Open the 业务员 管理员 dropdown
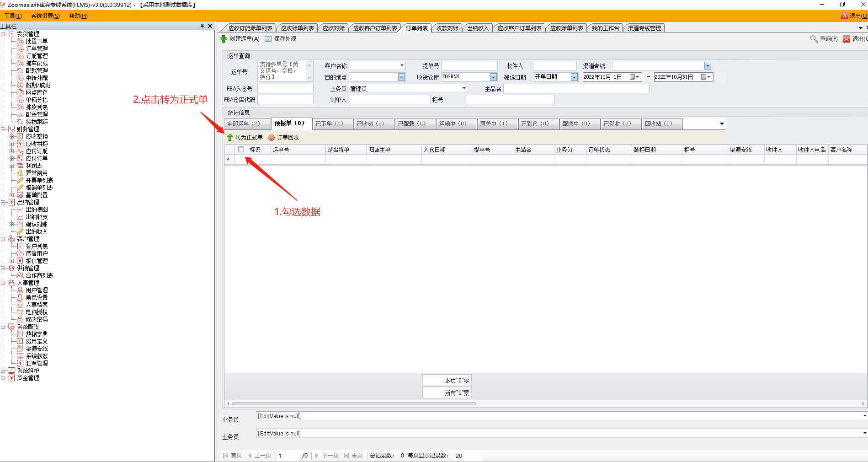The image size is (868, 462). pos(464,88)
